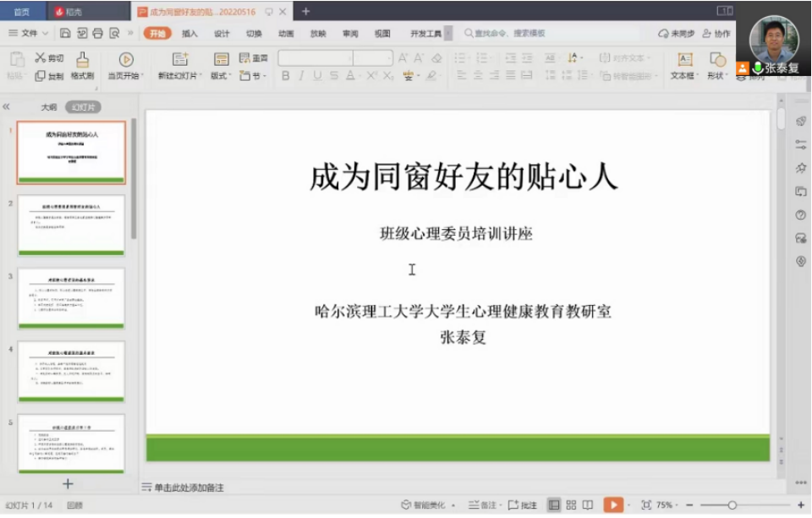The height and width of the screenshot is (518, 812).
Task: Start slideshow with orange play button
Action: coord(613,505)
